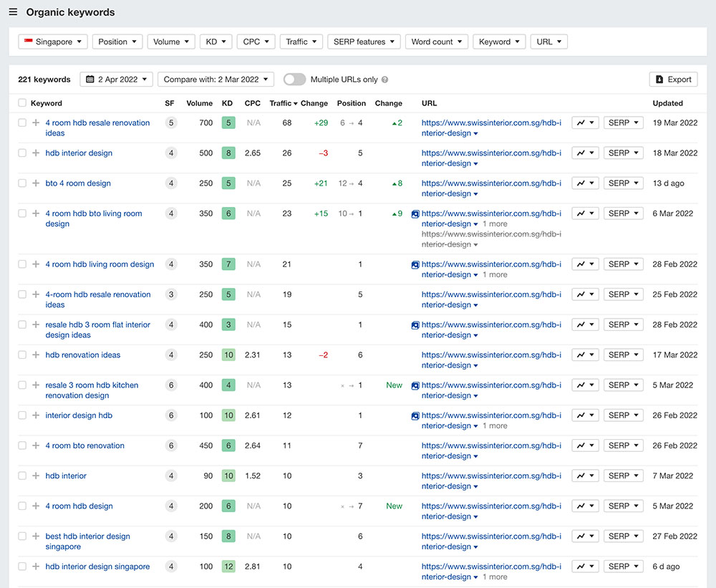Click sitelinks icon for '4 room hdb living room design'
Viewport: 716px width, 588px height.
pos(415,264)
